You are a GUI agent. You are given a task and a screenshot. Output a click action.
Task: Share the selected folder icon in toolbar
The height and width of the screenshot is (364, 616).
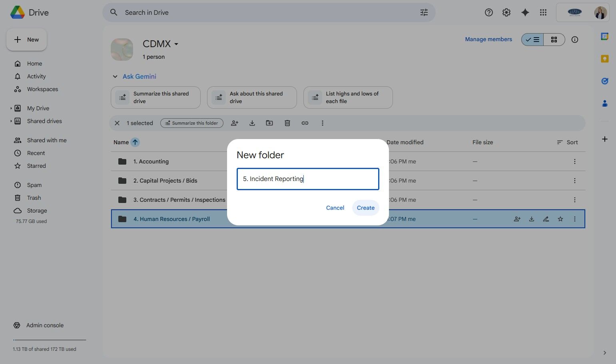[x=235, y=123]
